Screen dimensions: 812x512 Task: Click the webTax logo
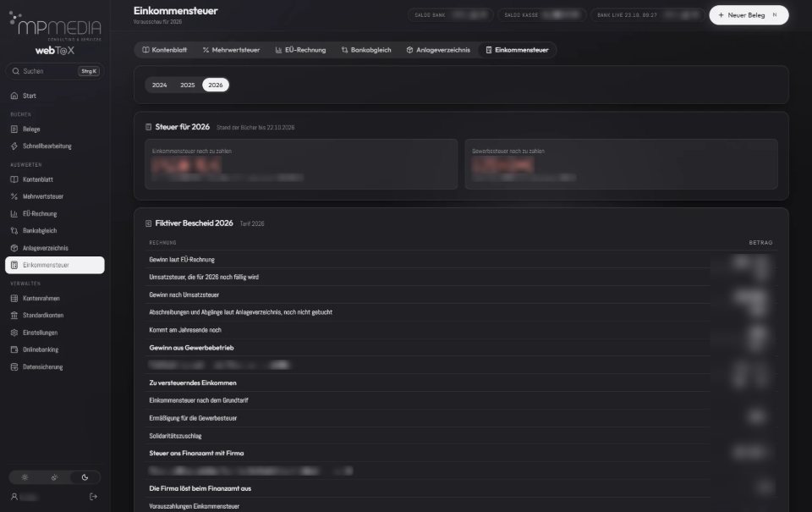[55, 50]
